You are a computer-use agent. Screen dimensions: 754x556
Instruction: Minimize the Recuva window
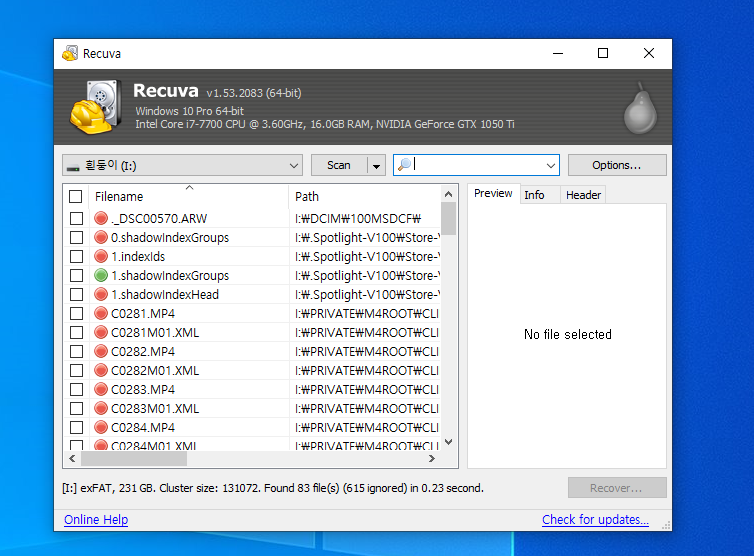[558, 53]
